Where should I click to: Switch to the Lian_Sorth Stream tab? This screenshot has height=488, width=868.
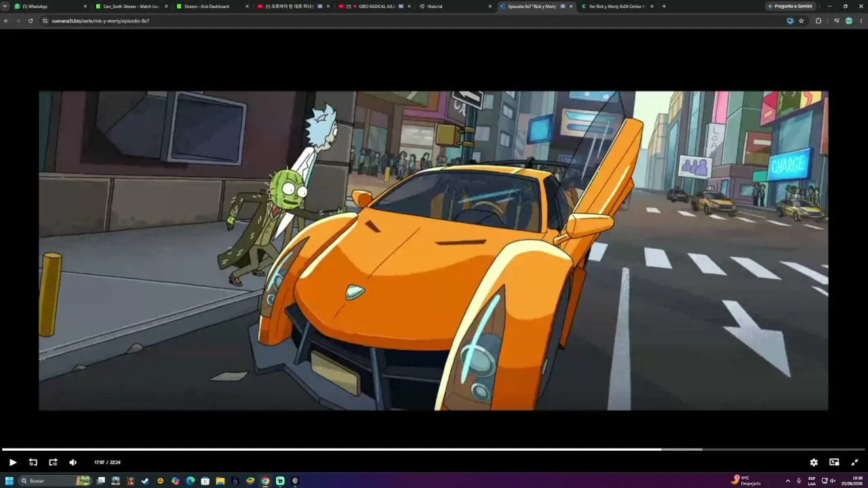(131, 6)
